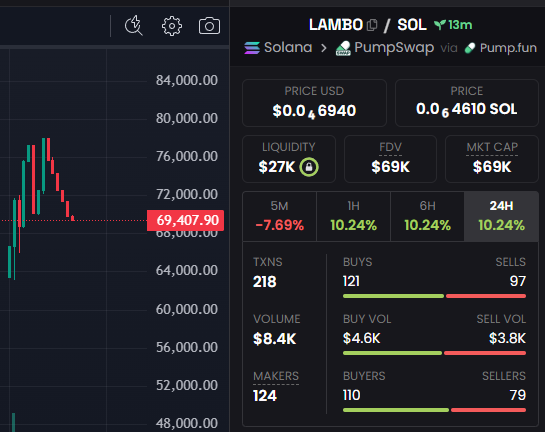Screen dimensions: 545x432
Task: Click the buyers versus sellers bar
Action: [434, 410]
